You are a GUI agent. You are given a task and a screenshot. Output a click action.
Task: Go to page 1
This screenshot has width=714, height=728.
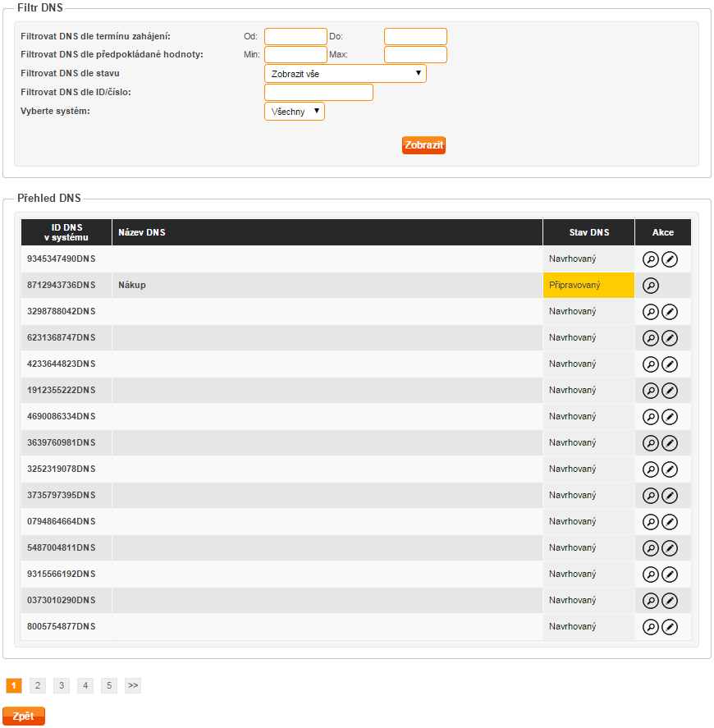14,685
